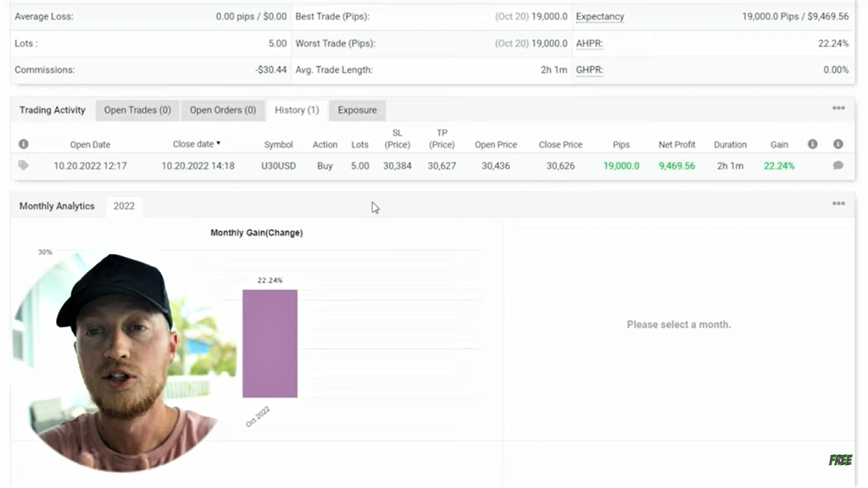Click the last info icon in table header
This screenshot has height=488, width=868.
pyautogui.click(x=837, y=144)
